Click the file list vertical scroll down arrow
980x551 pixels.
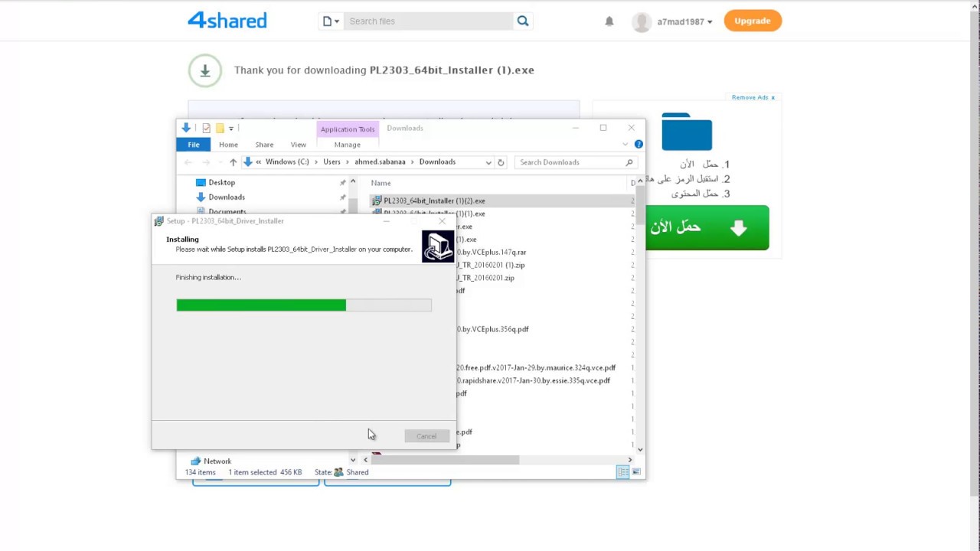640,449
